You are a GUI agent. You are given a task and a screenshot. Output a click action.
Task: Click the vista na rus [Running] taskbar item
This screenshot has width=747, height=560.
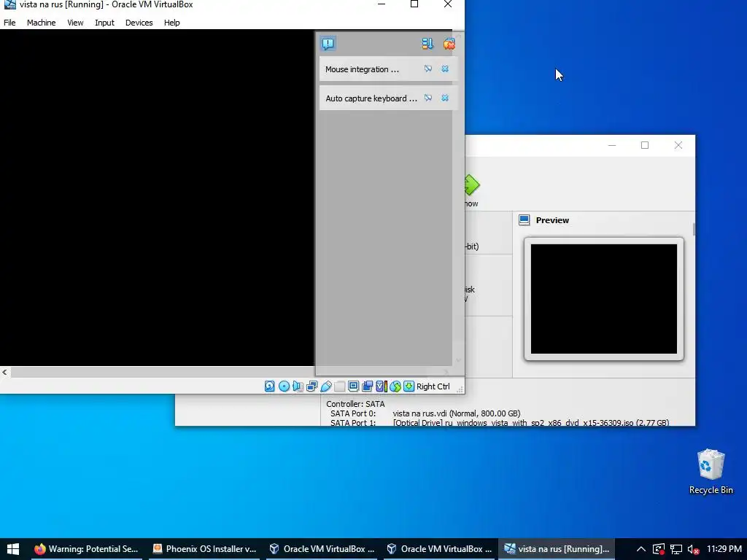click(557, 549)
